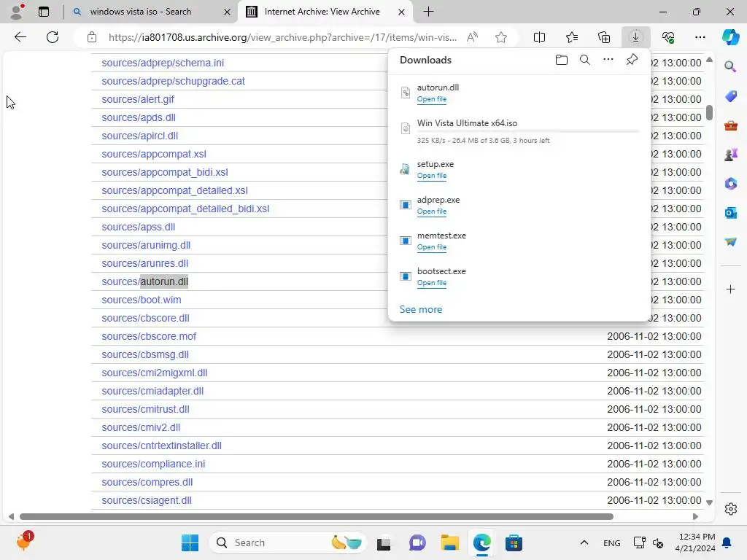The width and height of the screenshot is (747, 560).
Task: Open Edge Settings and more menu
Action: pyautogui.click(x=700, y=37)
